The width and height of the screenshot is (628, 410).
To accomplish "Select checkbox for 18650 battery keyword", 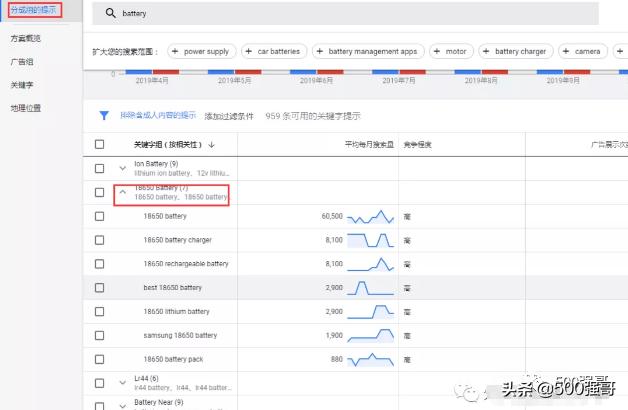I will 99,216.
